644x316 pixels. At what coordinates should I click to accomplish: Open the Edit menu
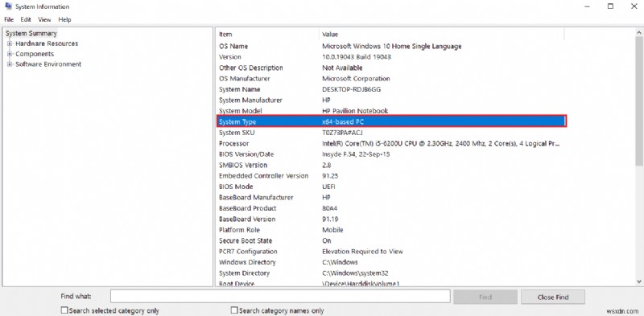(x=26, y=19)
